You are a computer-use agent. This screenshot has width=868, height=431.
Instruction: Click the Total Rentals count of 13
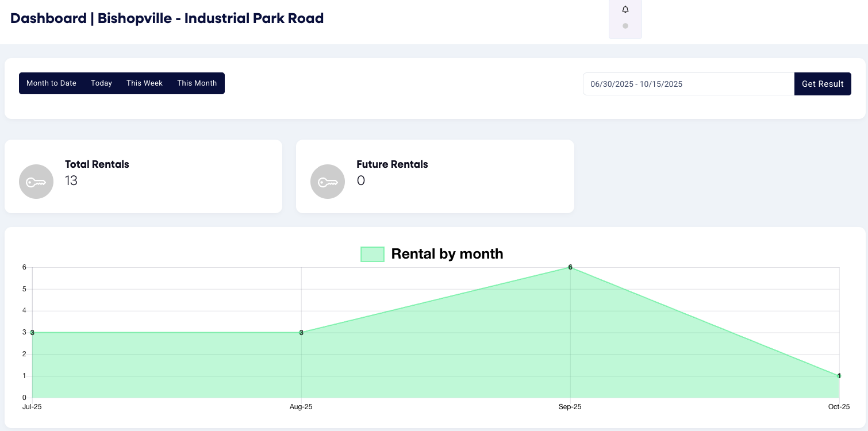pyautogui.click(x=71, y=181)
